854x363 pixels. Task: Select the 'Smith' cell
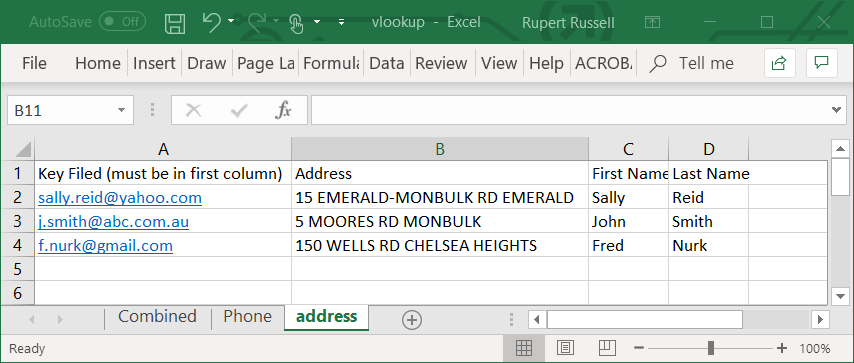pos(709,221)
